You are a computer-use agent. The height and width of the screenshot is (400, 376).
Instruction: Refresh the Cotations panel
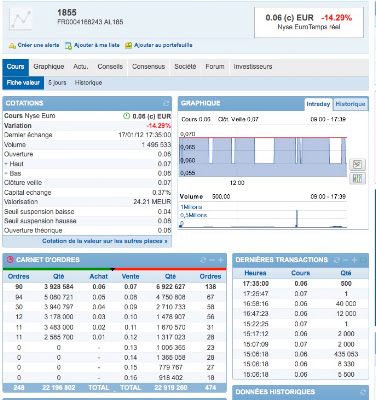[x=166, y=103]
